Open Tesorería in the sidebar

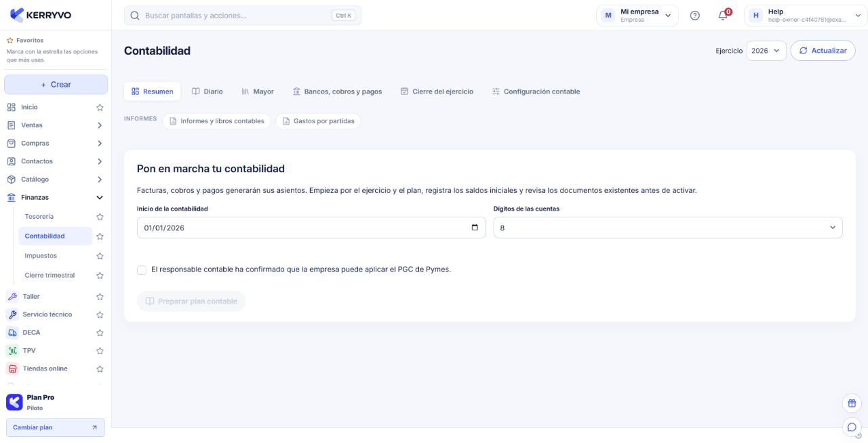point(39,217)
